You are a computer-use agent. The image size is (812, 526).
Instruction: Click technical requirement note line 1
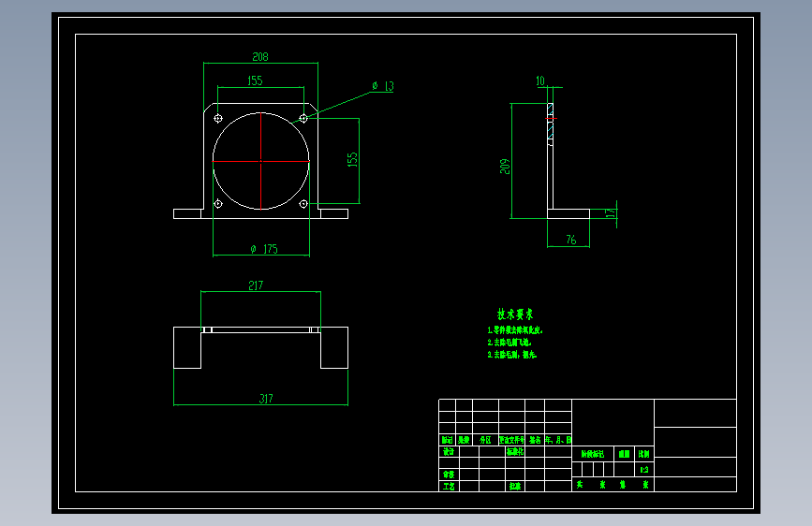point(515,330)
